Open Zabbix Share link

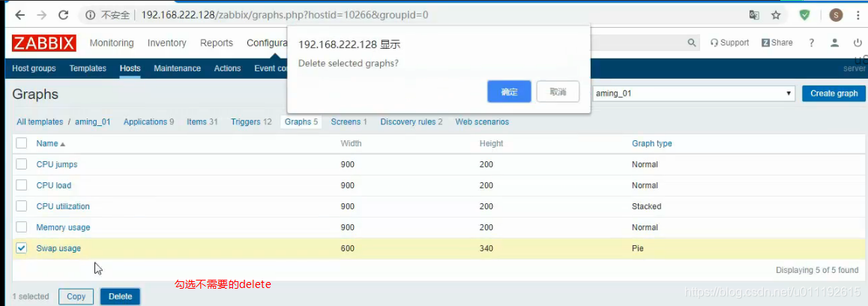tap(777, 43)
